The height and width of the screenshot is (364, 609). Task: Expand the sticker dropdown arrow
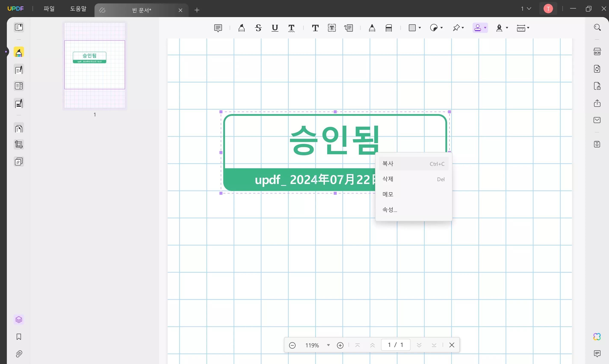pyautogui.click(x=442, y=28)
